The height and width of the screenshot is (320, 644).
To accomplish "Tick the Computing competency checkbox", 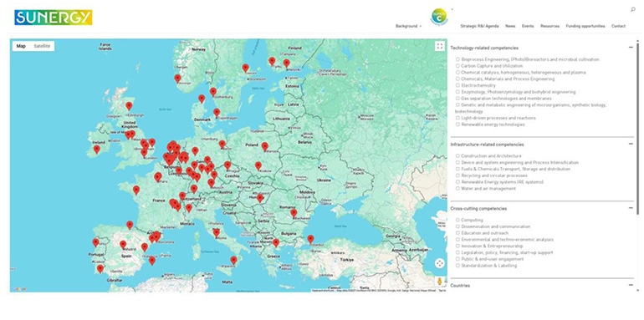I will tap(457, 220).
